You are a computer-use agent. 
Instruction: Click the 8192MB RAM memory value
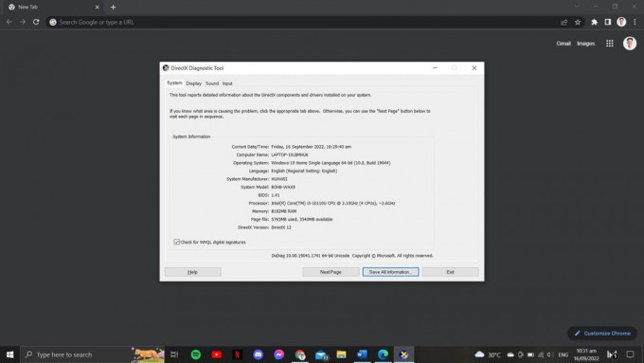tap(284, 211)
